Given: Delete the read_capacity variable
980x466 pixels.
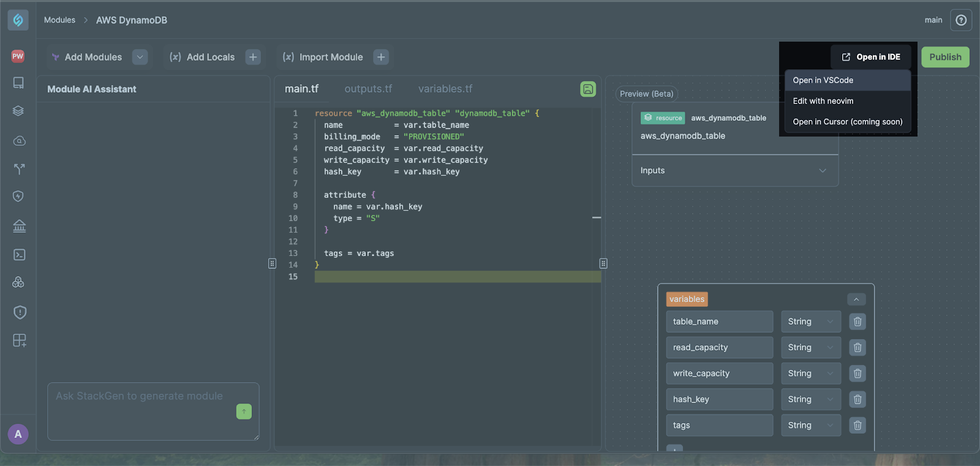Looking at the screenshot, I should (858, 347).
